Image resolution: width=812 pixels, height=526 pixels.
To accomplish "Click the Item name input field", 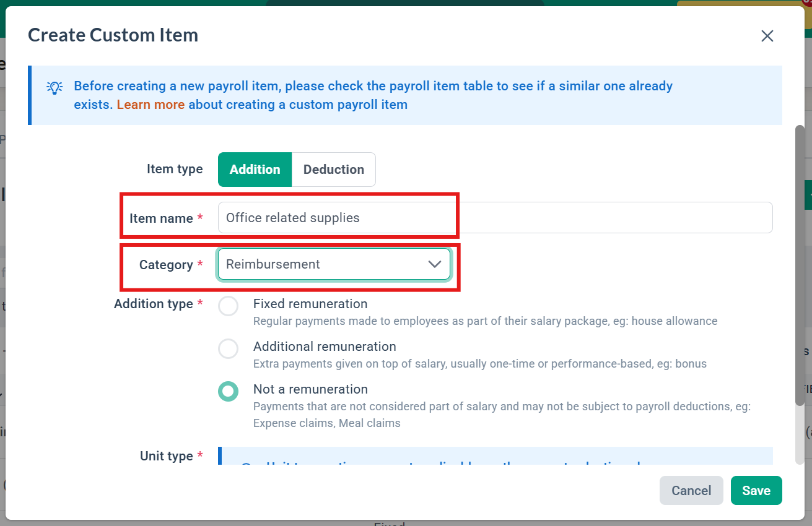I will point(495,218).
